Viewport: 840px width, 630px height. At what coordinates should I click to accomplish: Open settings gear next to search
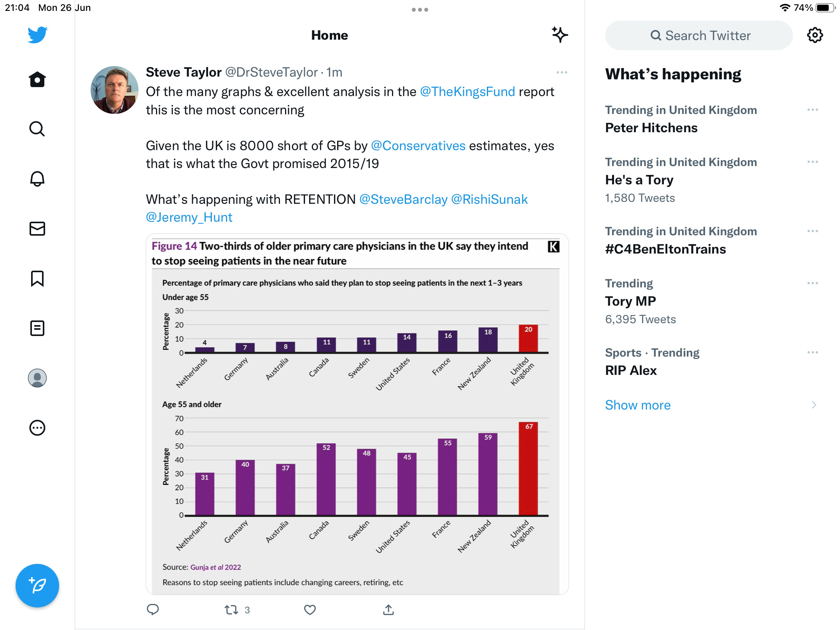coord(815,35)
